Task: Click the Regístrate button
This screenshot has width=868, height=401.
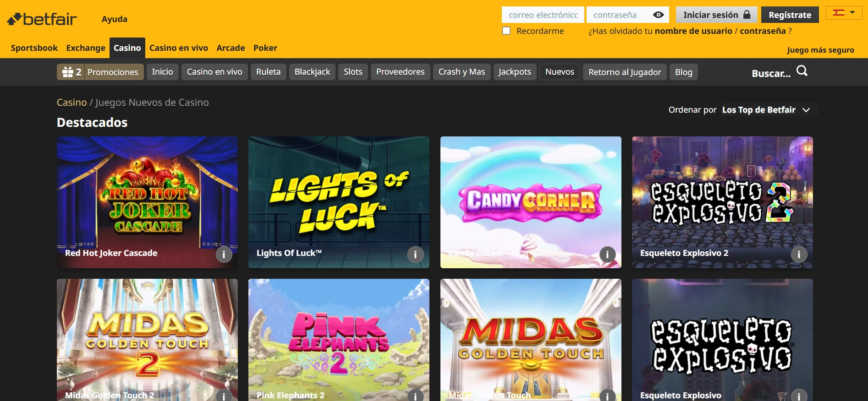Action: pyautogui.click(x=790, y=15)
